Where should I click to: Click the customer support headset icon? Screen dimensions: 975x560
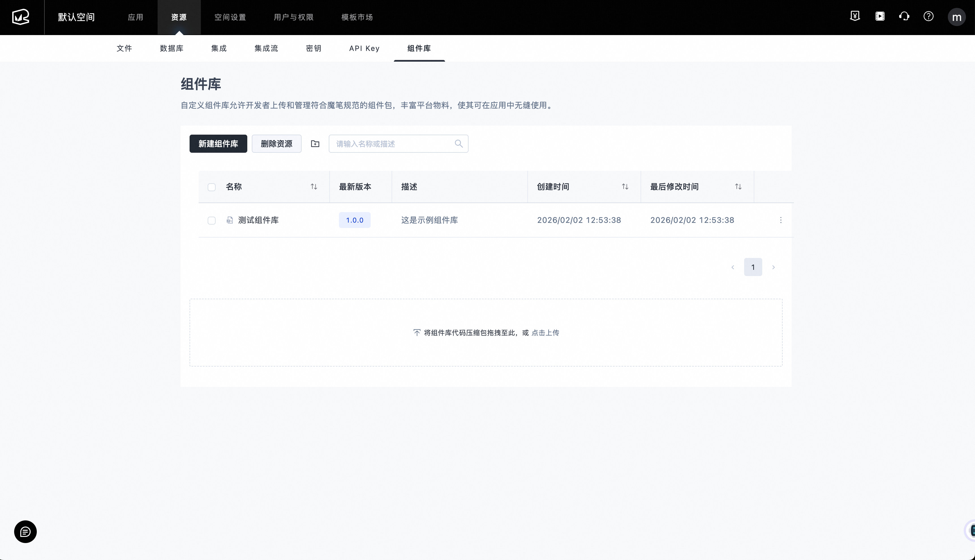pos(904,16)
